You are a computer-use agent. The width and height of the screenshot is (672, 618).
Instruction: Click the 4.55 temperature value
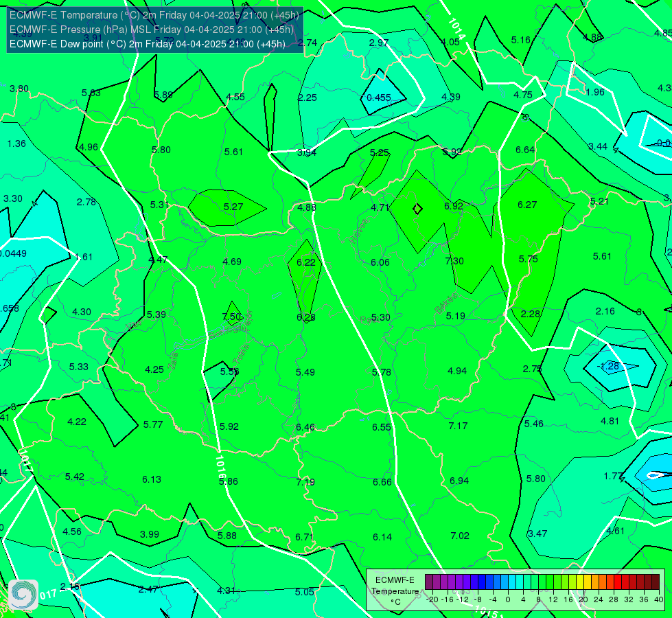point(235,97)
